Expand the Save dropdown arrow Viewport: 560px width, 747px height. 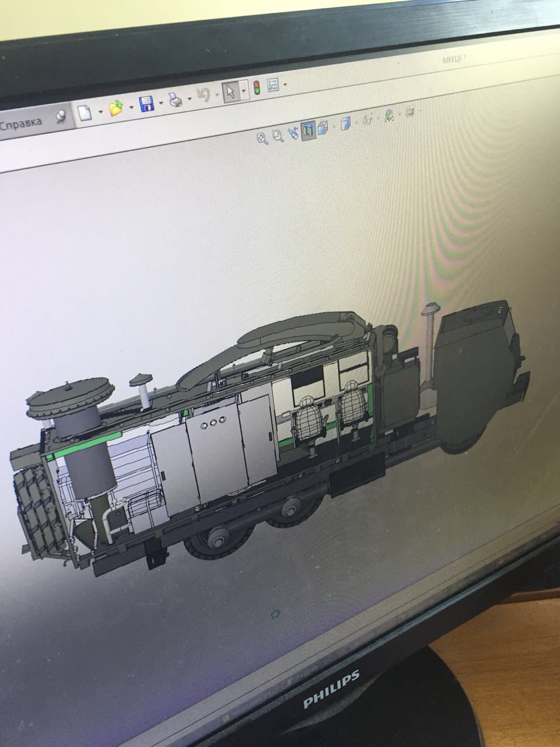pos(160,103)
